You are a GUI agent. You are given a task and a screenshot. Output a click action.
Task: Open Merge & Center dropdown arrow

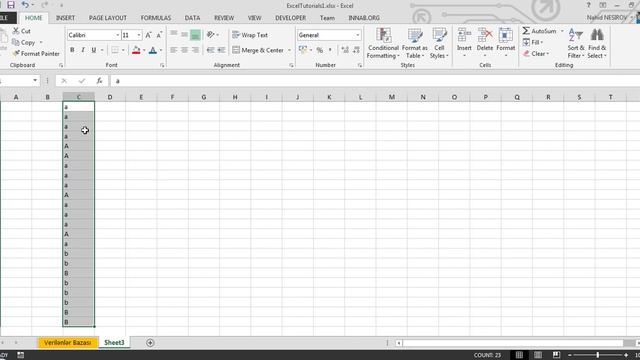coord(289,50)
